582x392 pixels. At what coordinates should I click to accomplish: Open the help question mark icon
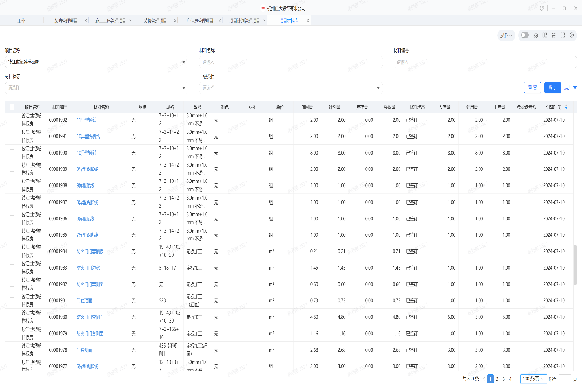[571, 35]
